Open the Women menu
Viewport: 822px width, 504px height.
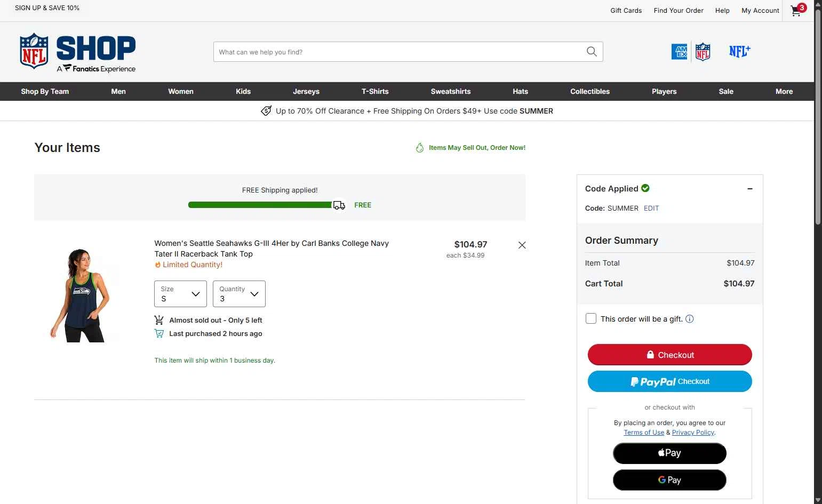pos(181,91)
